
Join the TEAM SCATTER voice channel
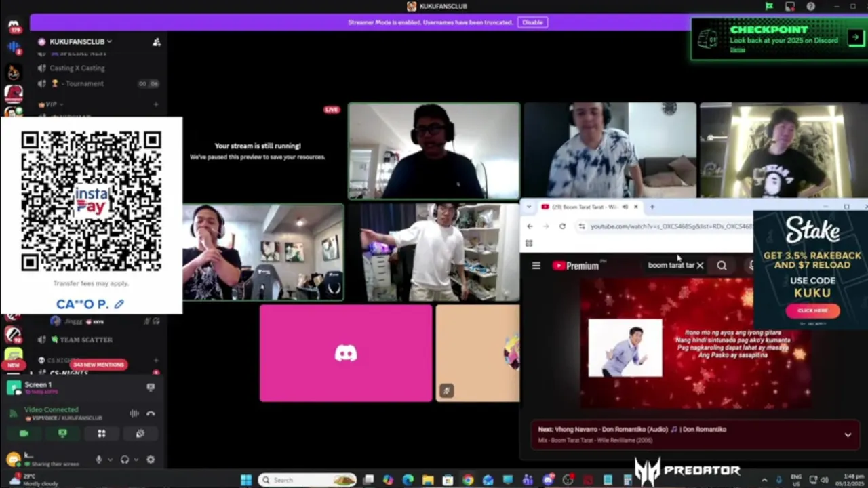click(x=86, y=340)
